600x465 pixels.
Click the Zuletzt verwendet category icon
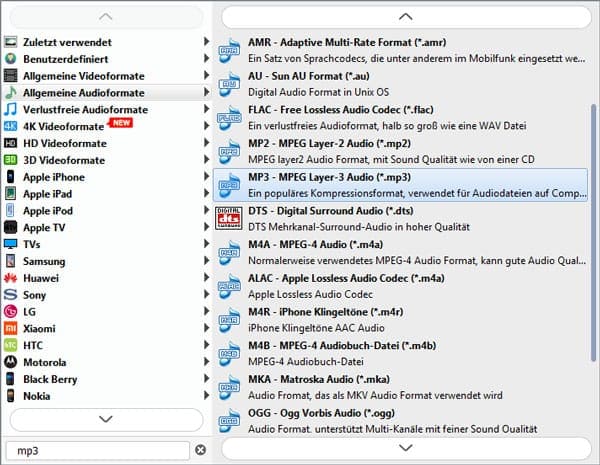pos(10,42)
